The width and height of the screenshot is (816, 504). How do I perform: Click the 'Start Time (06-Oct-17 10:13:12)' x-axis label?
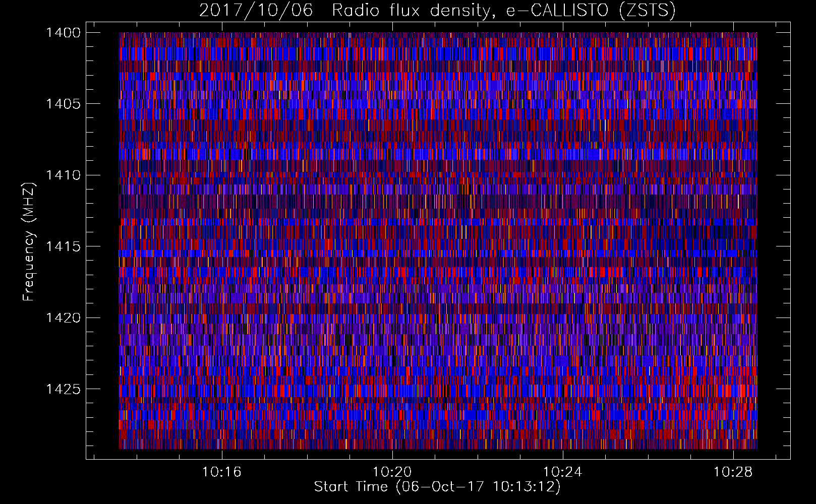(437, 487)
